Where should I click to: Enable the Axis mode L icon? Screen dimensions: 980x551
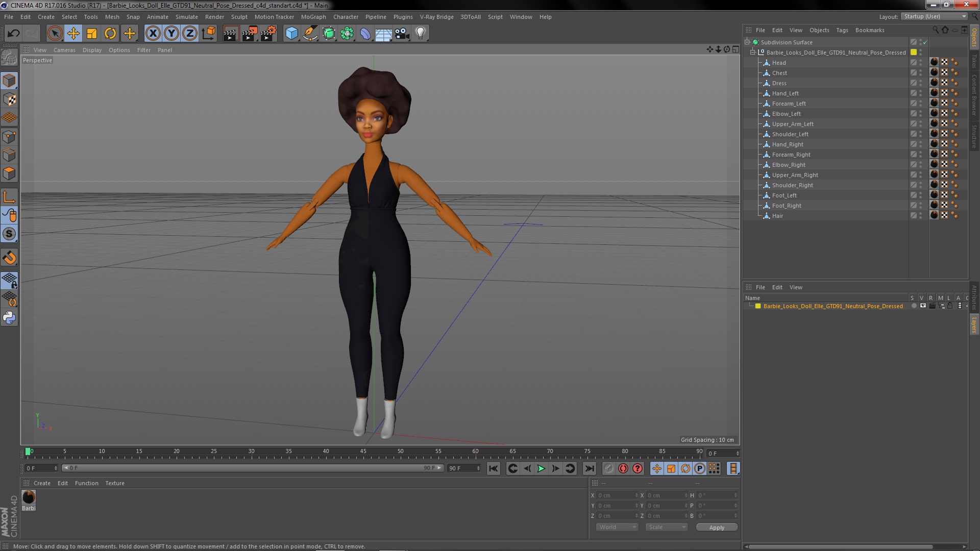coord(9,197)
